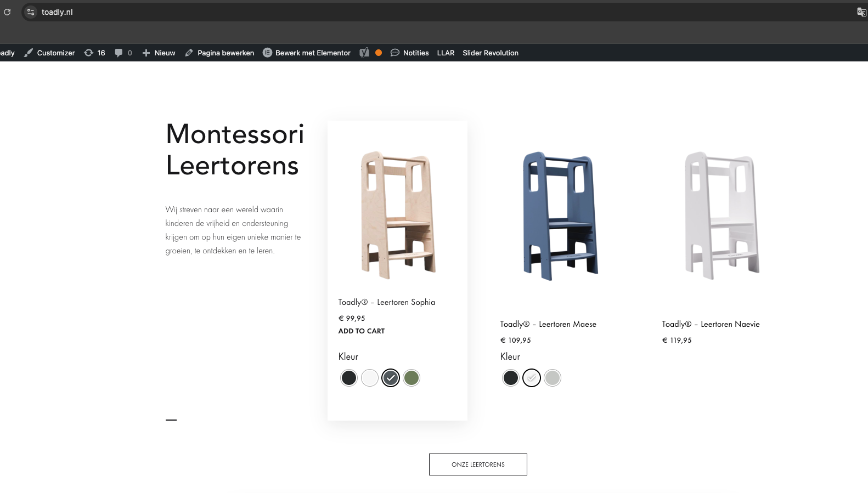Viewport: 868px width, 493px height.
Task: Open the Nieuw menu
Action: (x=159, y=53)
